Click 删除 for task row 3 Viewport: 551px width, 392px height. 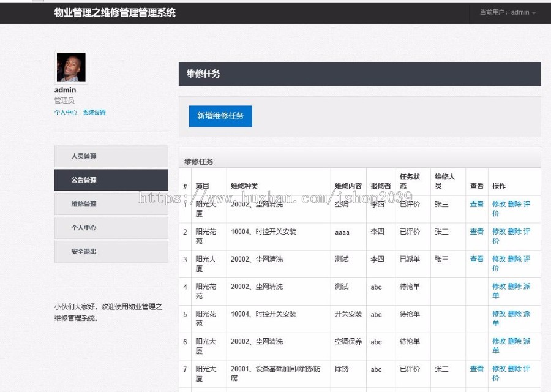pos(514,259)
